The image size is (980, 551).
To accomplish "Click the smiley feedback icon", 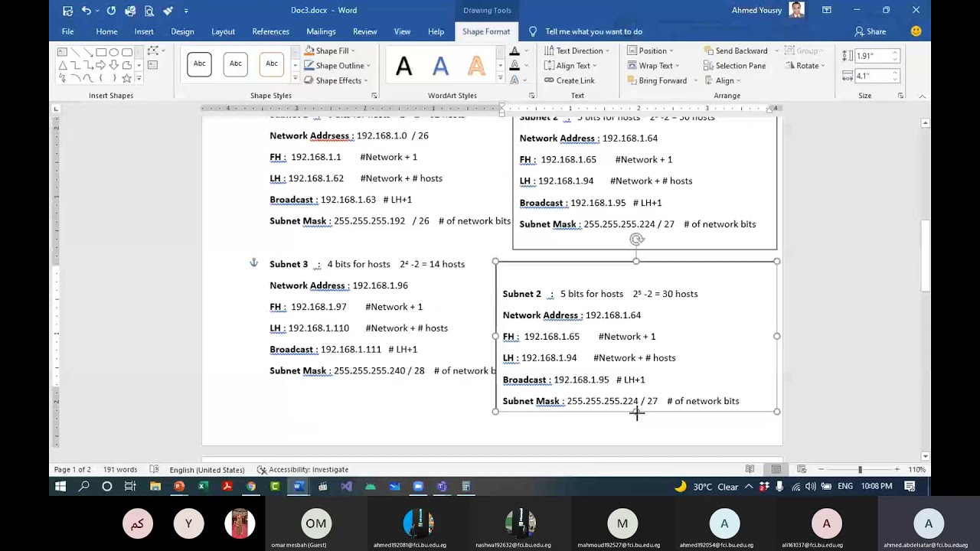I will (x=916, y=31).
